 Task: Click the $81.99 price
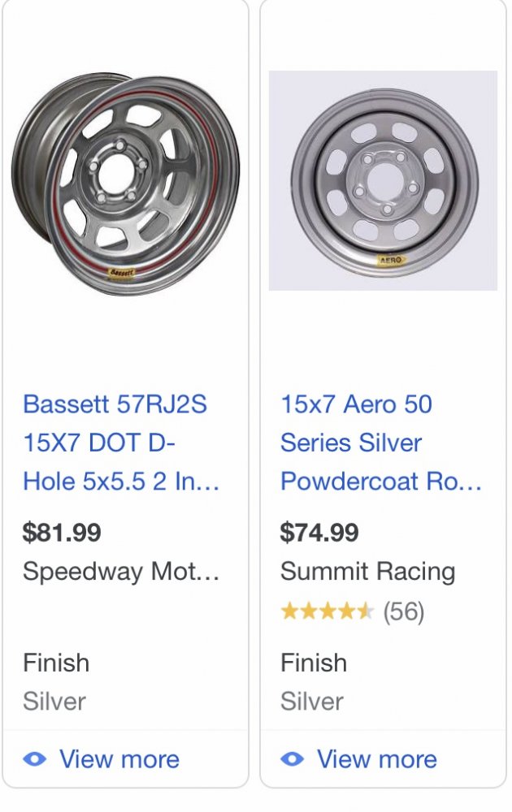[62, 533]
